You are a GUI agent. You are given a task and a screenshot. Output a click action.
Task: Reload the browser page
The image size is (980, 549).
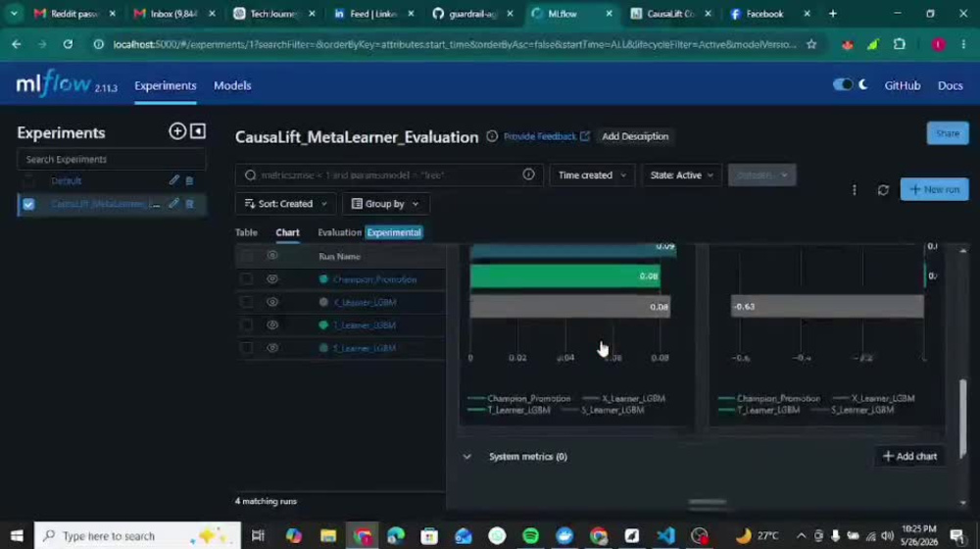(x=68, y=44)
